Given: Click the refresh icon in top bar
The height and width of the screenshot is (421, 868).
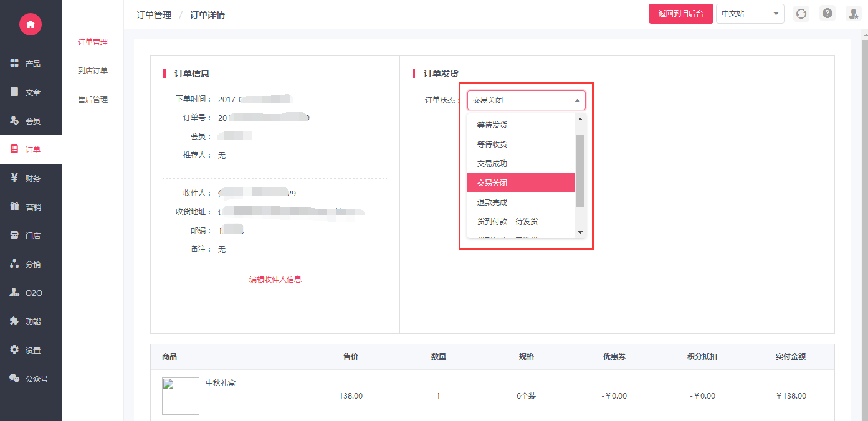Looking at the screenshot, I should click(x=801, y=14).
